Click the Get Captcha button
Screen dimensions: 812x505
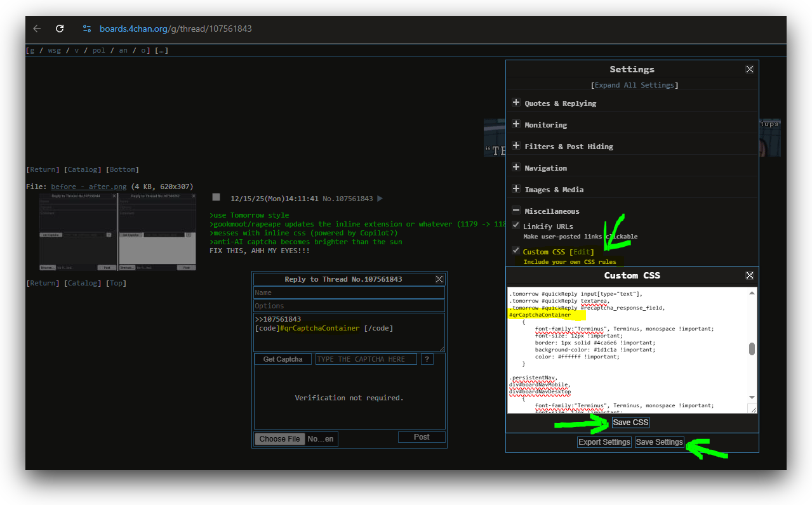click(x=283, y=359)
